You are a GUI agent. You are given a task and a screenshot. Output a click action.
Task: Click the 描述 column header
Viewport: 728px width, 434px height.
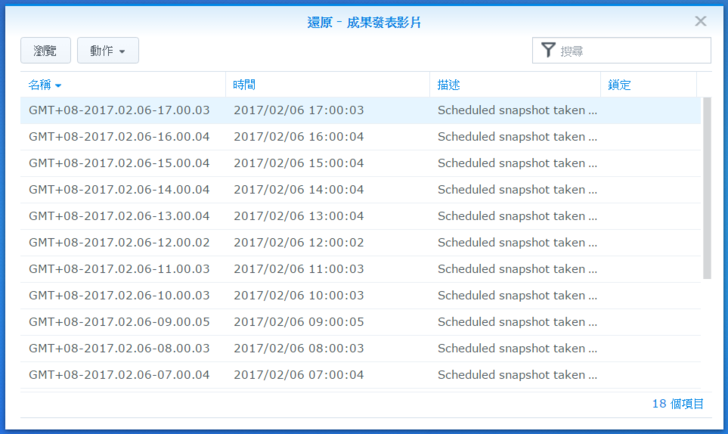tap(515, 84)
